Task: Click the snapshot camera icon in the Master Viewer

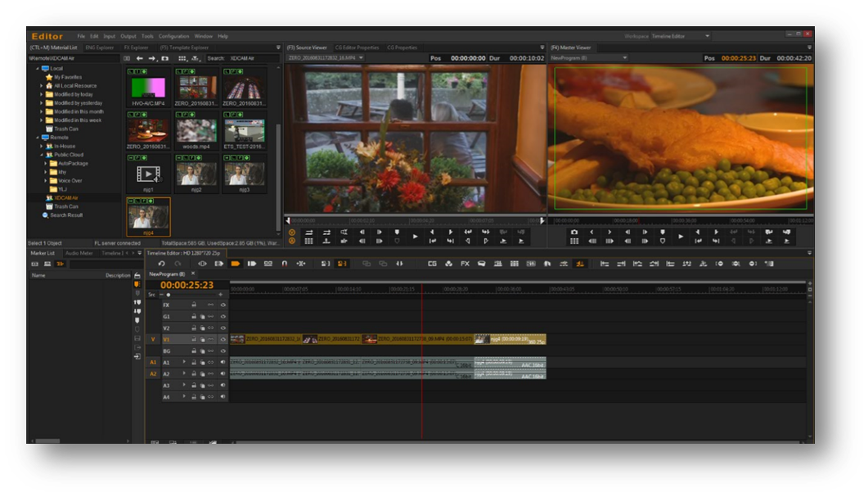Action: [x=575, y=233]
